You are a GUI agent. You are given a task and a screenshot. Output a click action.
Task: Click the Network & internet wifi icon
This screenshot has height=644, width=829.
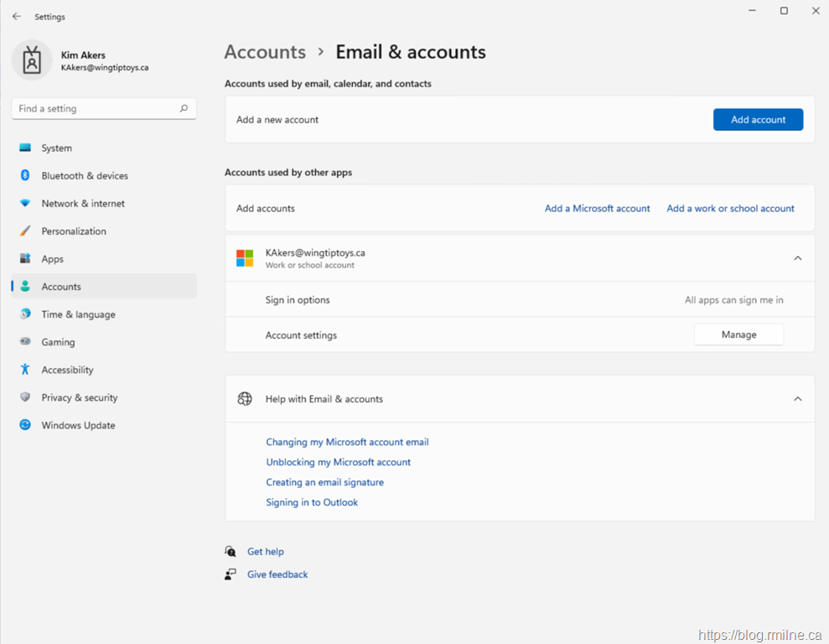point(25,204)
